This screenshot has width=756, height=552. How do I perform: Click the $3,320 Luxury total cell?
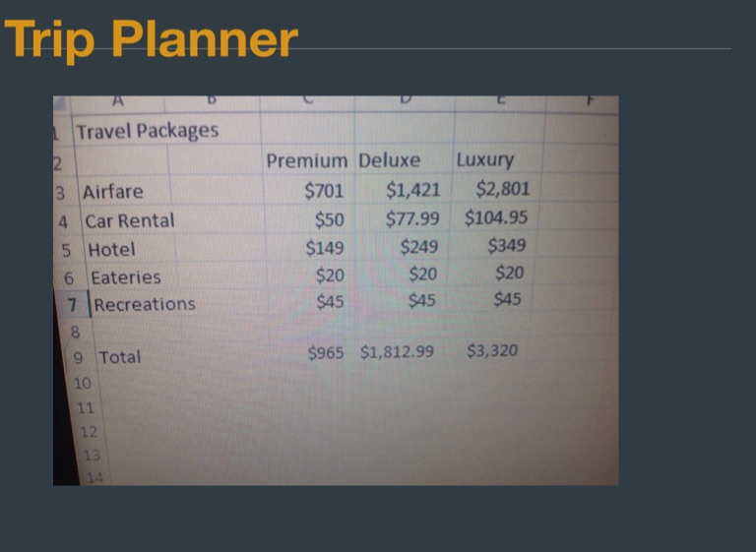click(492, 349)
